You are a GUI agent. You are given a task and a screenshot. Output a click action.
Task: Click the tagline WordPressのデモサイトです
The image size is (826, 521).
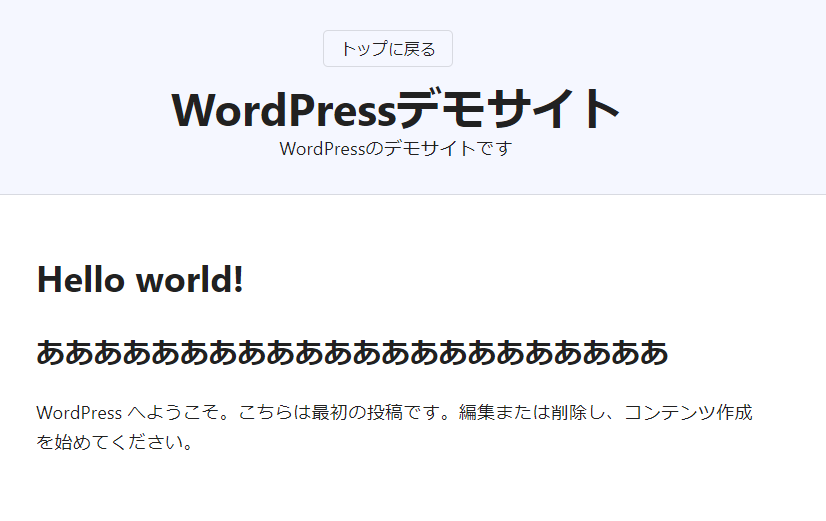click(x=396, y=149)
